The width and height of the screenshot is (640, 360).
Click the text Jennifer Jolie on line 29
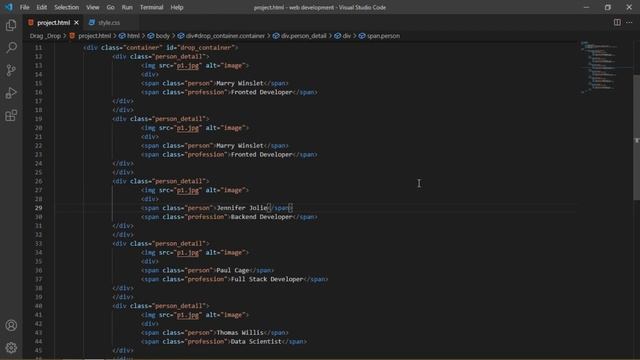click(x=242, y=208)
